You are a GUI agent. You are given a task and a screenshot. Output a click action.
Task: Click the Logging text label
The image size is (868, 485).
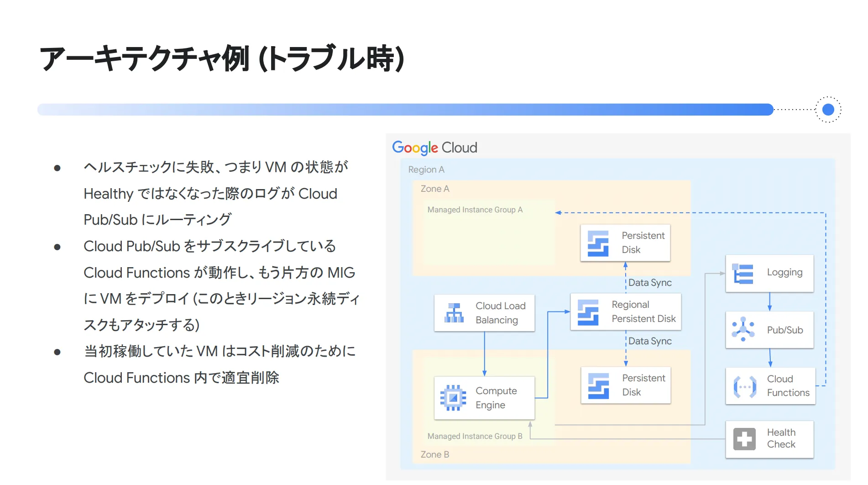784,273
